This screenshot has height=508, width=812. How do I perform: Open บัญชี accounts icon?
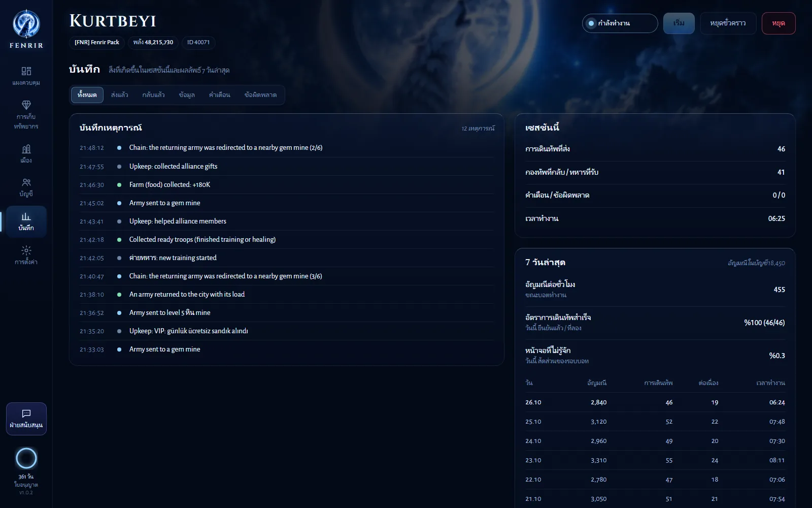click(x=26, y=187)
